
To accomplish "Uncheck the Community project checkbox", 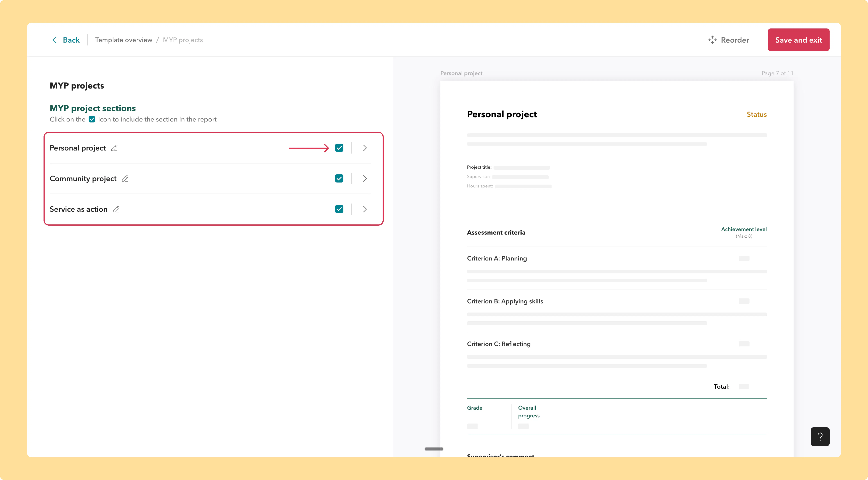I will pos(339,179).
